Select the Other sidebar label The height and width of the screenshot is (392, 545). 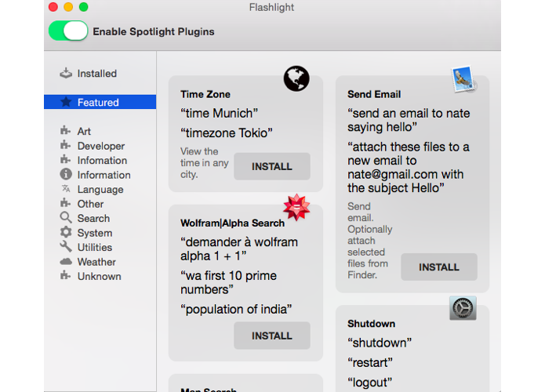90,204
